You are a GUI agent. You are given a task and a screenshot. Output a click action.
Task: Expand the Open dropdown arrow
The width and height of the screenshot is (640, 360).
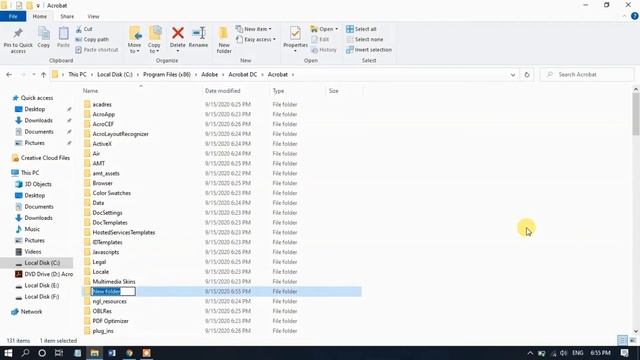tap(336, 29)
